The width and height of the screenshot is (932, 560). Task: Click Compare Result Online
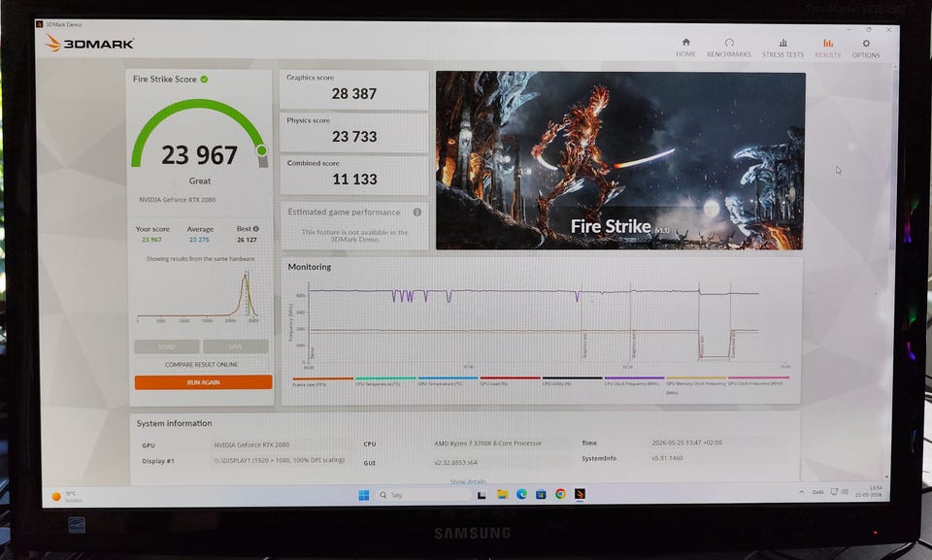(202, 364)
